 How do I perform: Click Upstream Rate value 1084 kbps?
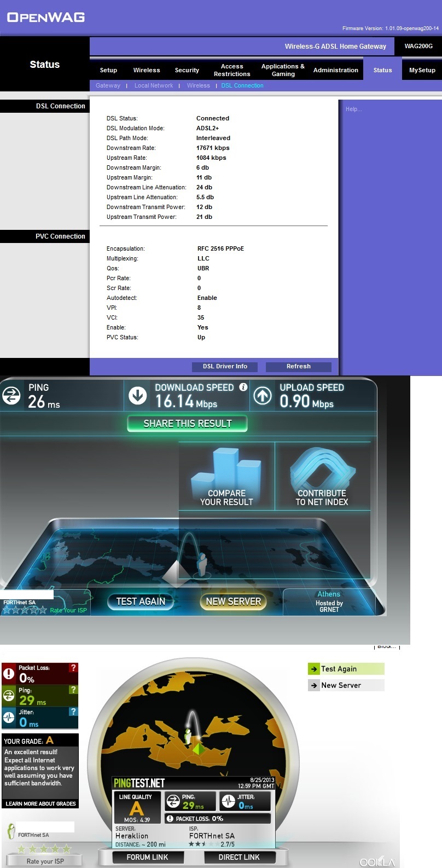tap(211, 158)
